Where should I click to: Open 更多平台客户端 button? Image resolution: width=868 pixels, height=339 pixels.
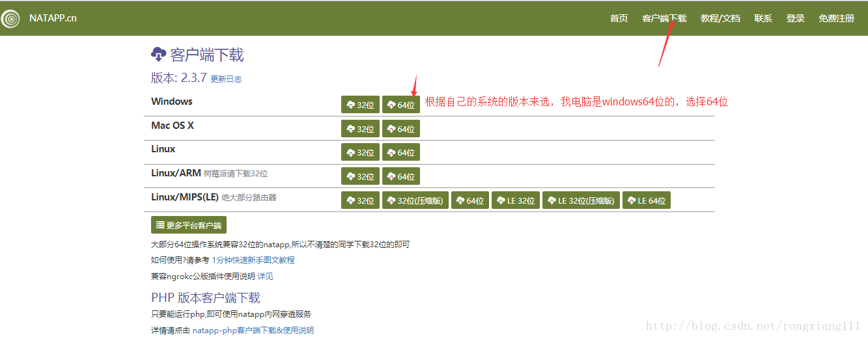[189, 225]
